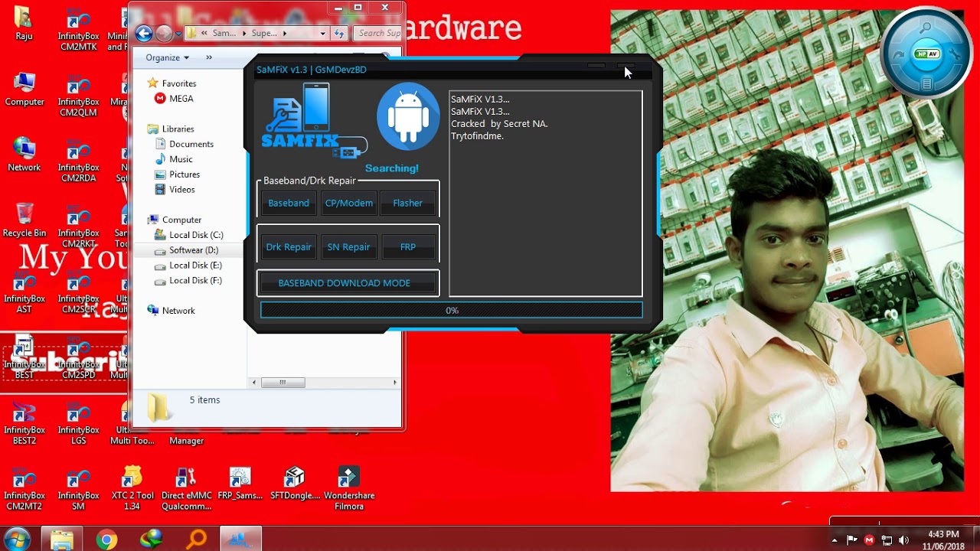The image size is (980, 551).
Task: Select the SN Repair button
Action: [348, 247]
